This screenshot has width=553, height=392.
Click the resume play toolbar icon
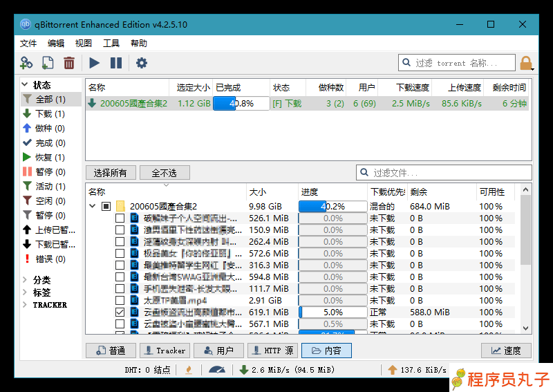click(x=94, y=63)
